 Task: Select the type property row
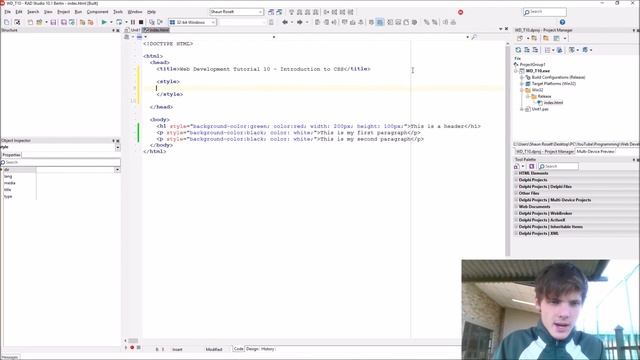(60, 196)
